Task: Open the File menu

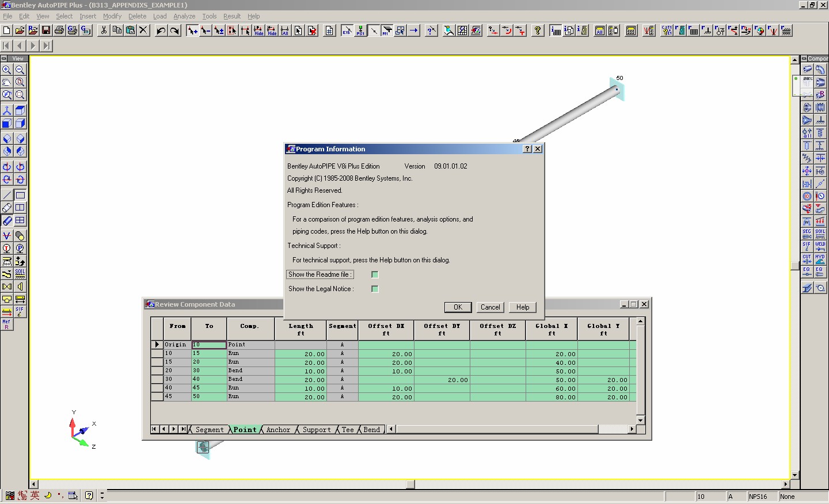Action: pos(7,16)
